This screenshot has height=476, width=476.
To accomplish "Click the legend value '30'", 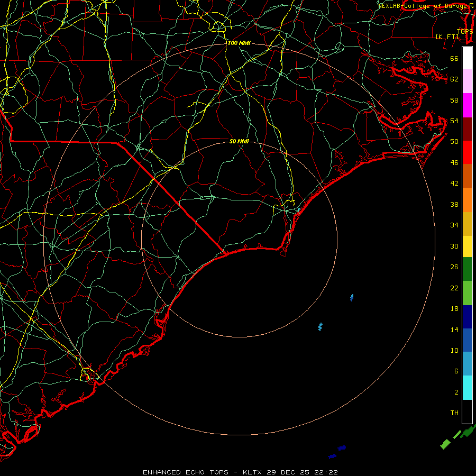I will pos(454,246).
